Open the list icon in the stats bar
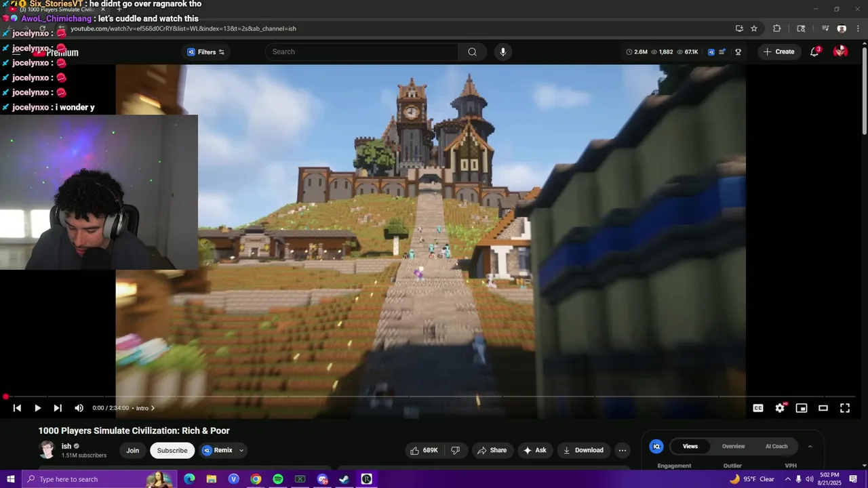This screenshot has height=488, width=868. [x=722, y=52]
